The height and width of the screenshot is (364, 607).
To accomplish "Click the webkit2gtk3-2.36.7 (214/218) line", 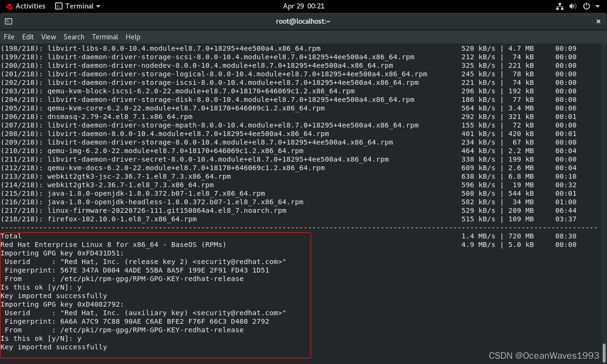I will click(288, 185).
